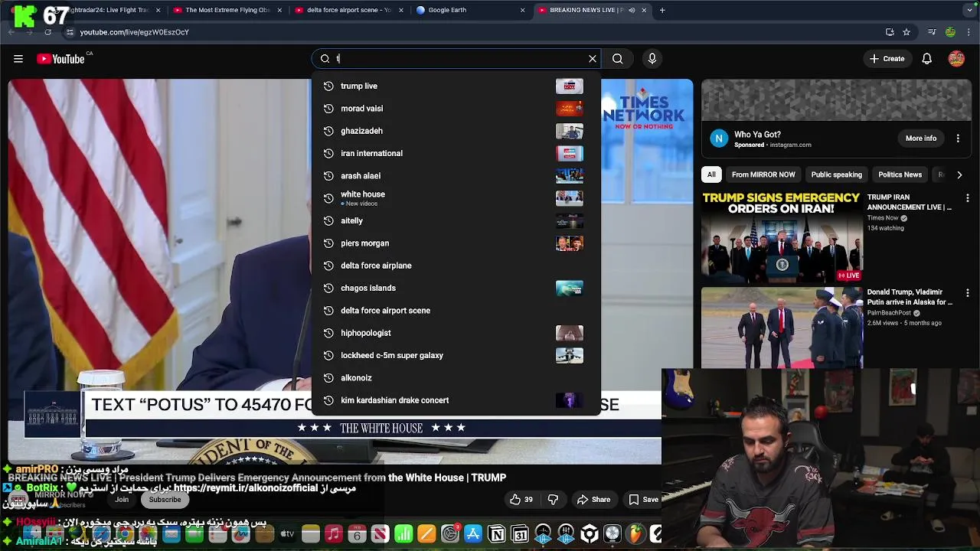Bookmark this page with the star icon

click(906, 32)
